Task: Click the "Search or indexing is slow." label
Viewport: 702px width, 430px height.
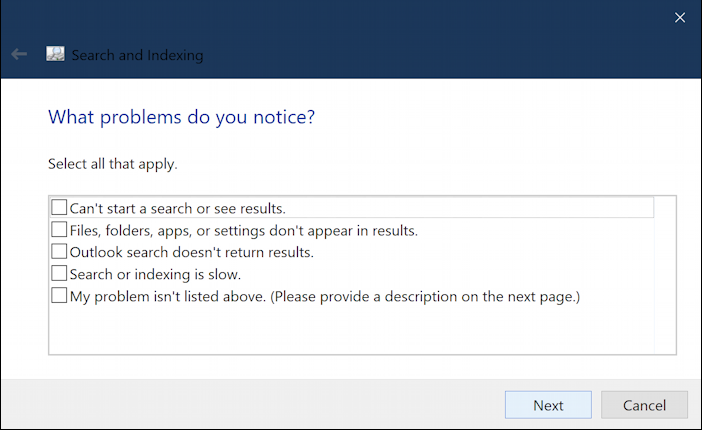Action: (155, 273)
